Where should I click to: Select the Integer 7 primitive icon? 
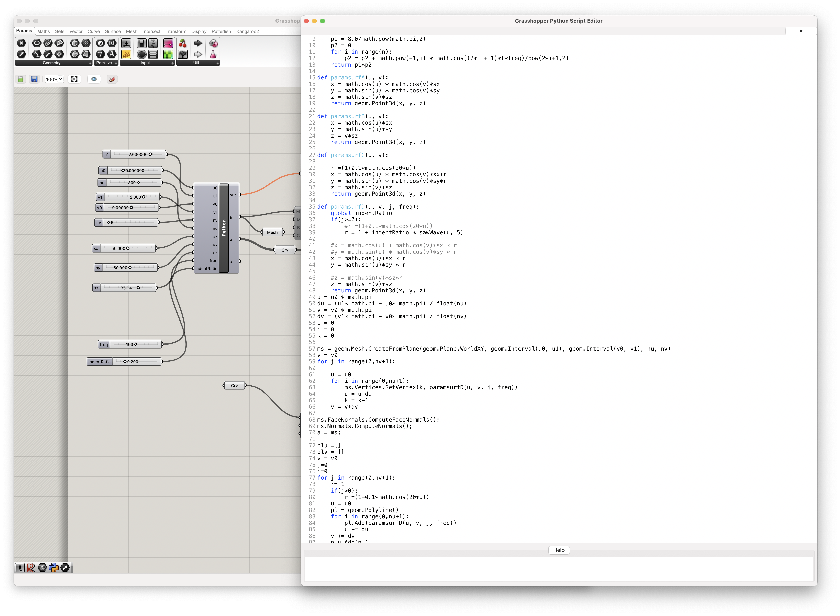[x=100, y=54]
